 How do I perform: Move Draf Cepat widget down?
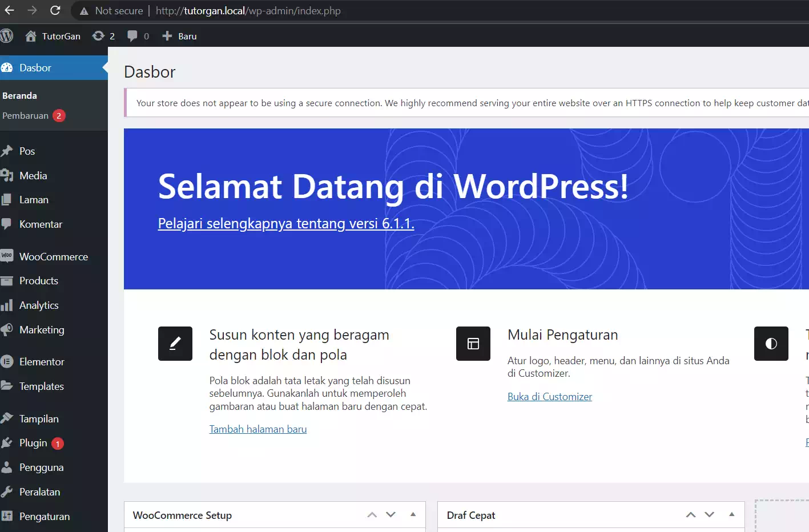tap(710, 515)
